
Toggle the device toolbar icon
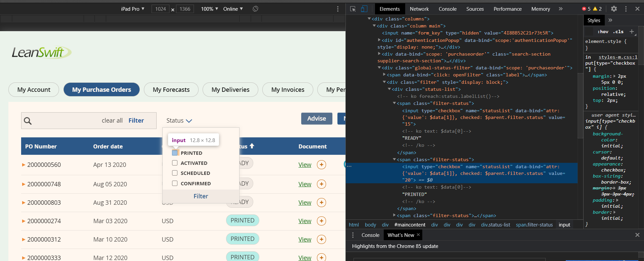364,9
